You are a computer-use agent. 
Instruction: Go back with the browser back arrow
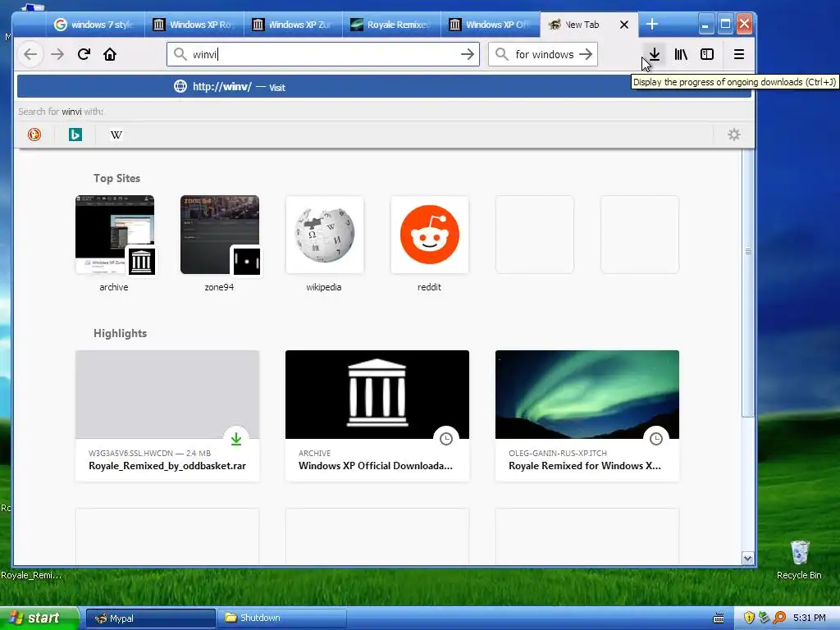pyautogui.click(x=30, y=54)
